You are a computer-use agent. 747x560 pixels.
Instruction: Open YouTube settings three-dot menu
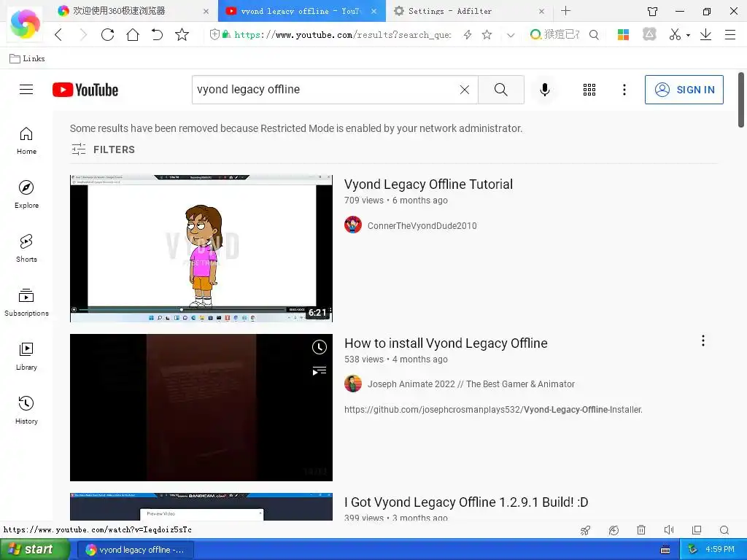624,90
